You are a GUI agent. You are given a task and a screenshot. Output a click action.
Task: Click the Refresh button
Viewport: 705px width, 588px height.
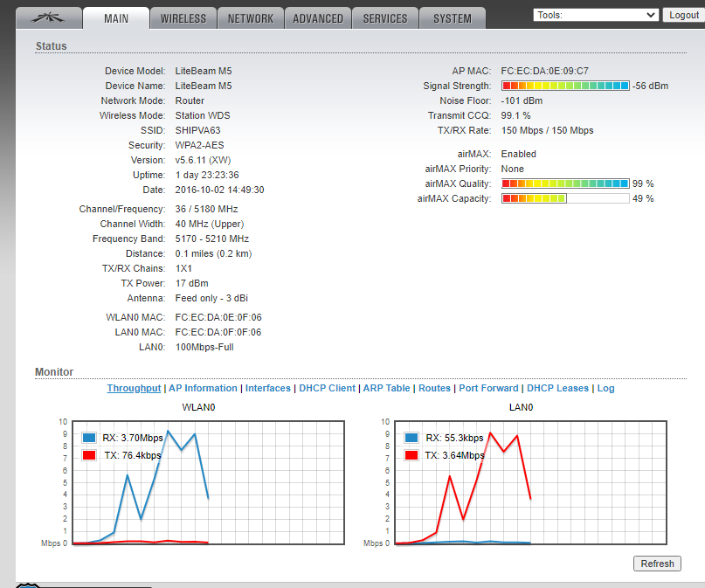tap(657, 564)
